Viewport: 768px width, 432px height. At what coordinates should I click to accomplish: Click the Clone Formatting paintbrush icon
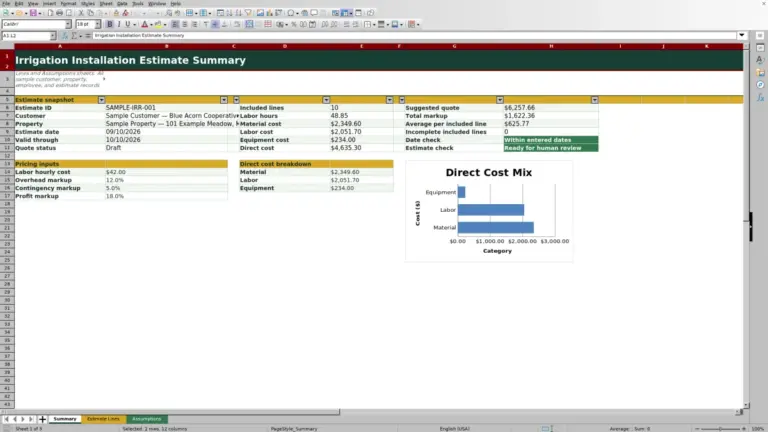click(116, 13)
